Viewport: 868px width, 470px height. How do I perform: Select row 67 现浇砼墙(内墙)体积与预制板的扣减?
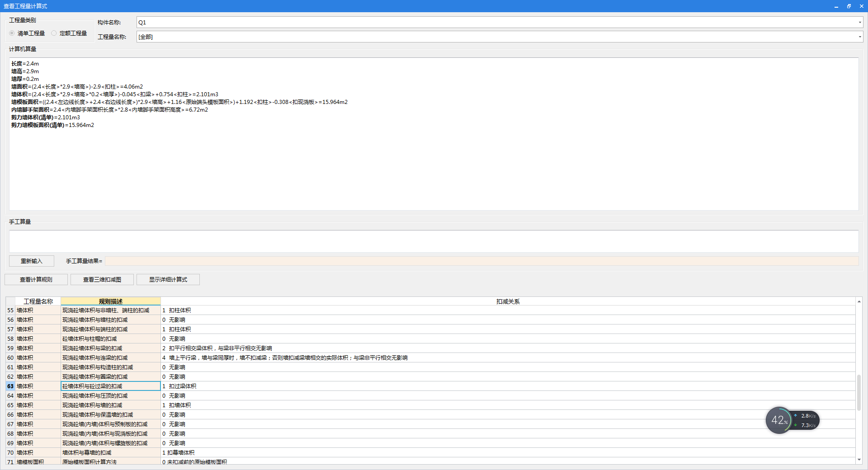pos(430,424)
